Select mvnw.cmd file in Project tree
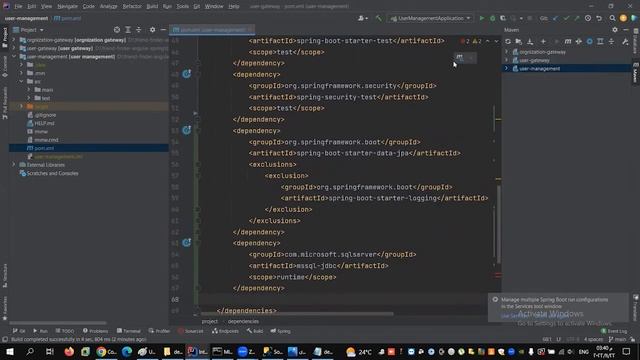 pyautogui.click(x=46, y=140)
